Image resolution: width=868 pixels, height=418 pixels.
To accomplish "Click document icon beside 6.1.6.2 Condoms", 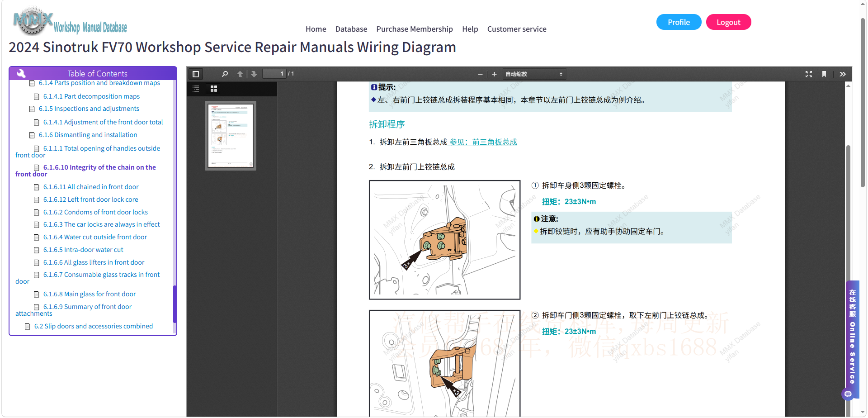I will pyautogui.click(x=37, y=213).
